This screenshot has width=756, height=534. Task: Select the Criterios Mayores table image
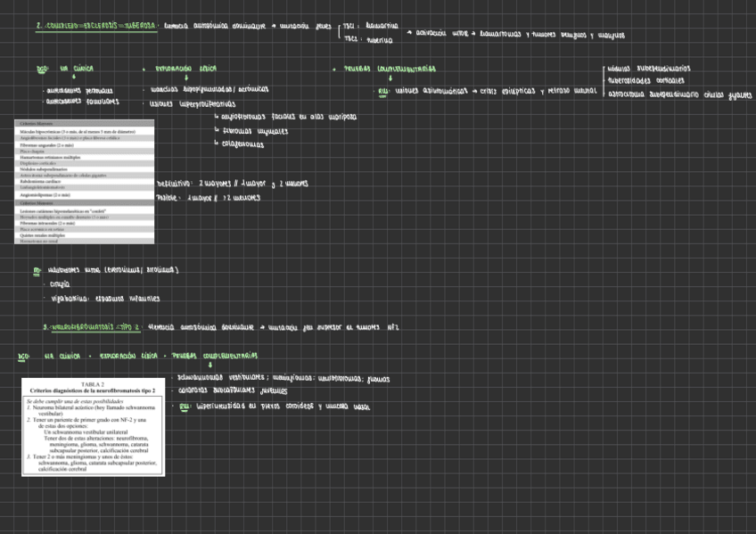pyautogui.click(x=86, y=181)
